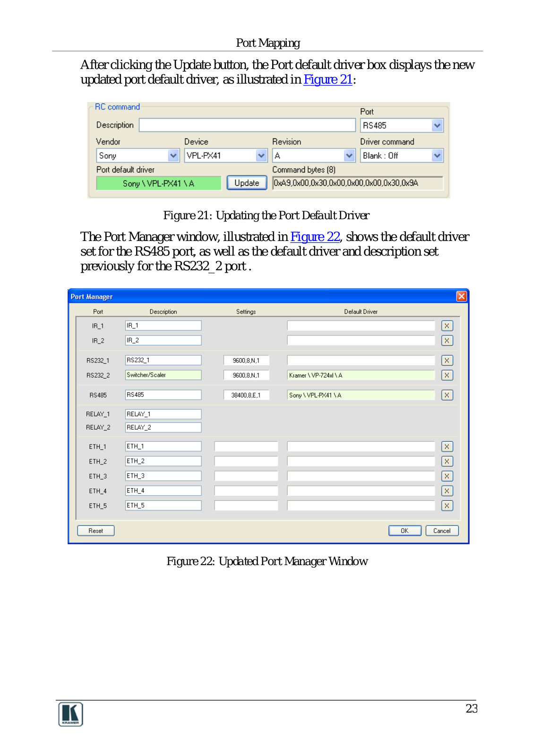Open the Device dropdown showing VPL-PX41
Image resolution: width=533 pixels, height=756 pixels.
point(261,155)
